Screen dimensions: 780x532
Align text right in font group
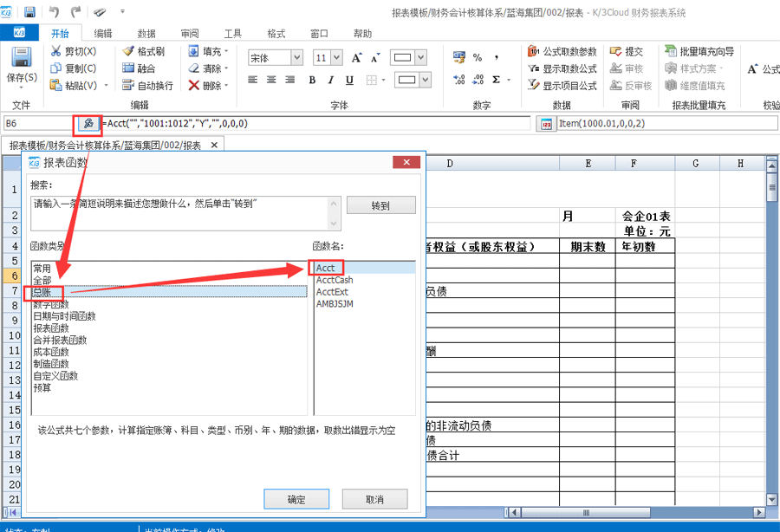pyautogui.click(x=289, y=80)
